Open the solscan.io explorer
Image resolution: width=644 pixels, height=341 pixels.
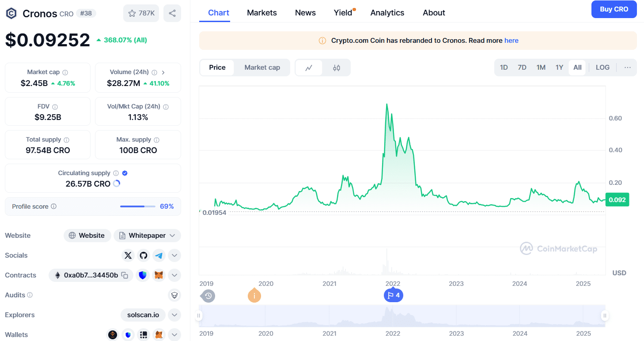point(143,315)
